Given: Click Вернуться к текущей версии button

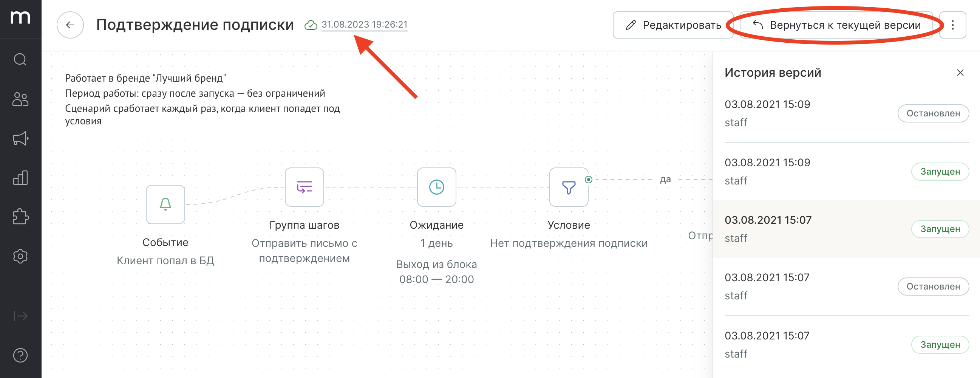Looking at the screenshot, I should 836,25.
